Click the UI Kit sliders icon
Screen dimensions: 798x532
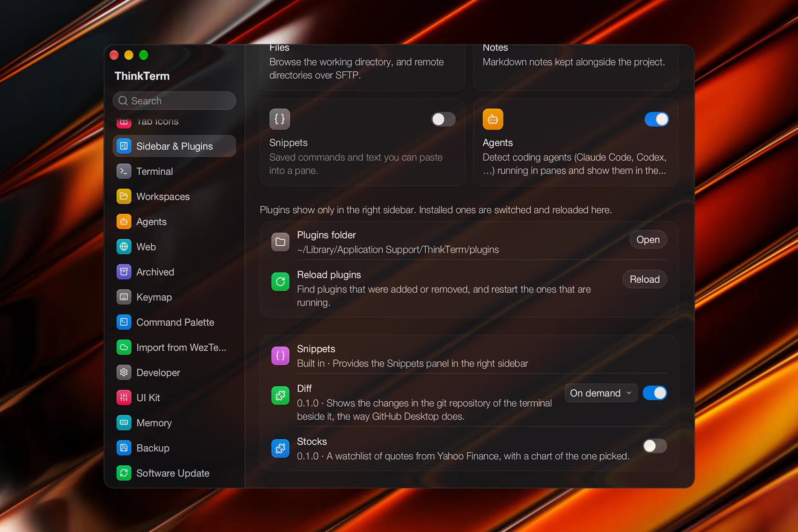[x=124, y=397]
